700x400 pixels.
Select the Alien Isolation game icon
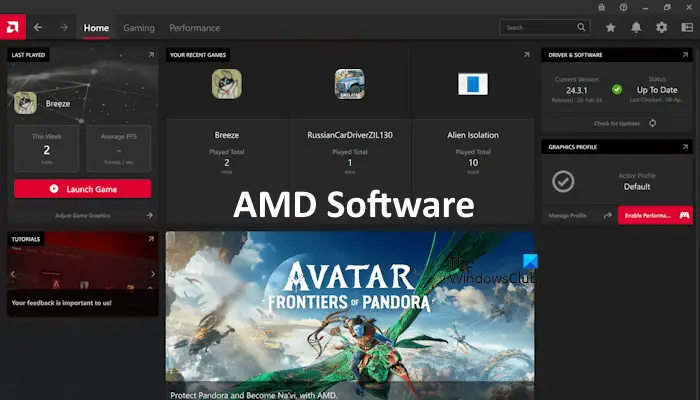473,84
